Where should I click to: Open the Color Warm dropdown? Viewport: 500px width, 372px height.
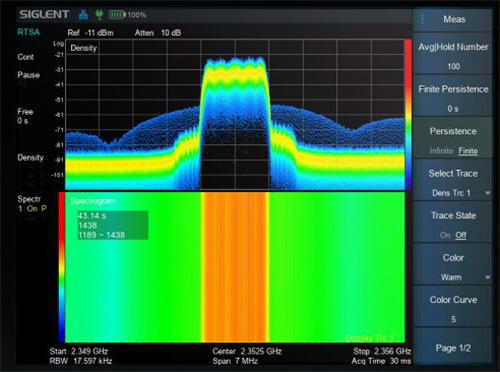[x=453, y=264]
